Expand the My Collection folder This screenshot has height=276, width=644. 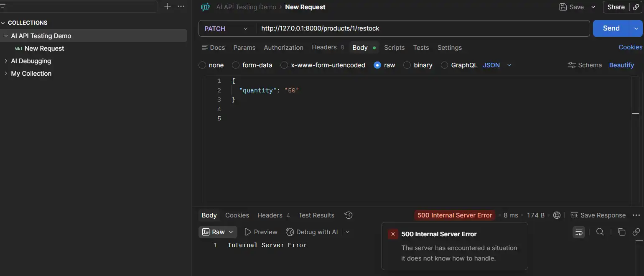pos(31,73)
